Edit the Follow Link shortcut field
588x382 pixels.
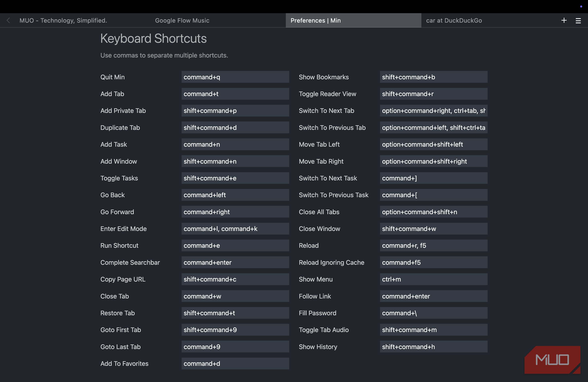(434, 296)
